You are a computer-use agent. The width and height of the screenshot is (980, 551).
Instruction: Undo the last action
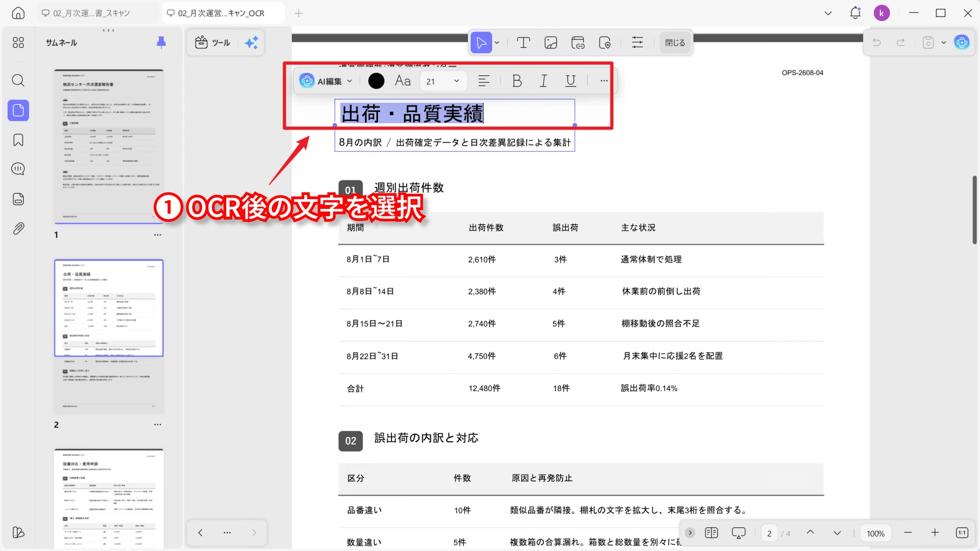(x=877, y=43)
